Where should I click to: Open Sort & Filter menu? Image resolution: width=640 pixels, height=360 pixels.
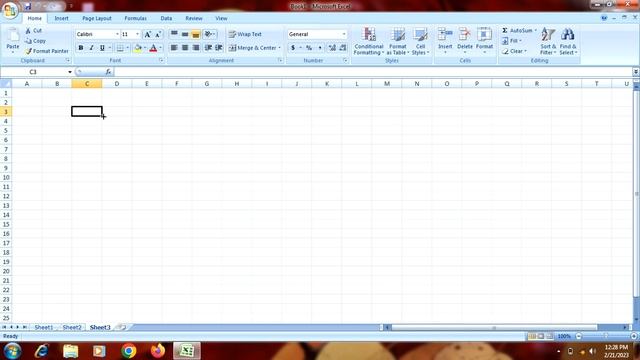(x=548, y=41)
